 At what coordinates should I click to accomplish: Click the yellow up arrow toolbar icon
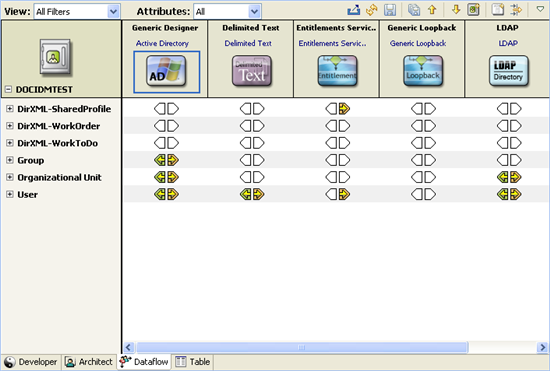coord(432,10)
